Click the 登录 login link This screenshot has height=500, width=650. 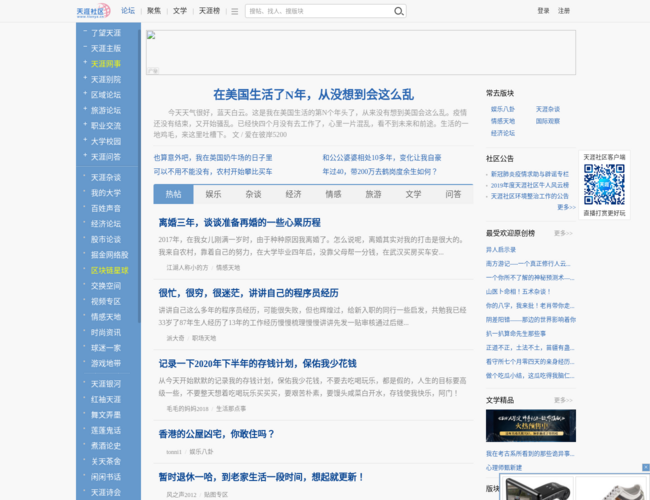pyautogui.click(x=543, y=11)
